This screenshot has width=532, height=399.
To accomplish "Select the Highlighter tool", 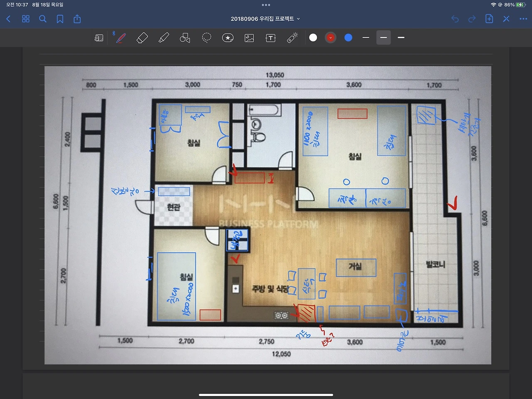I will (x=164, y=38).
